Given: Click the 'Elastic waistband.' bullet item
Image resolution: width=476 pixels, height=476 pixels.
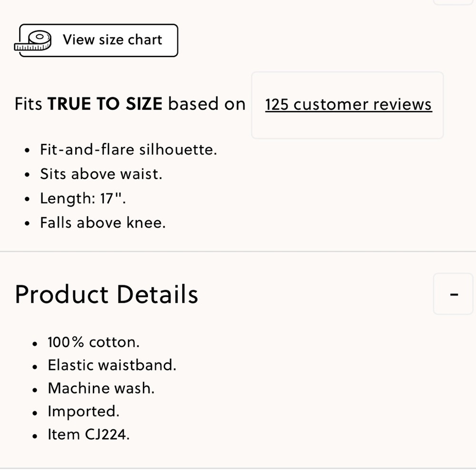Looking at the screenshot, I should 112,365.
